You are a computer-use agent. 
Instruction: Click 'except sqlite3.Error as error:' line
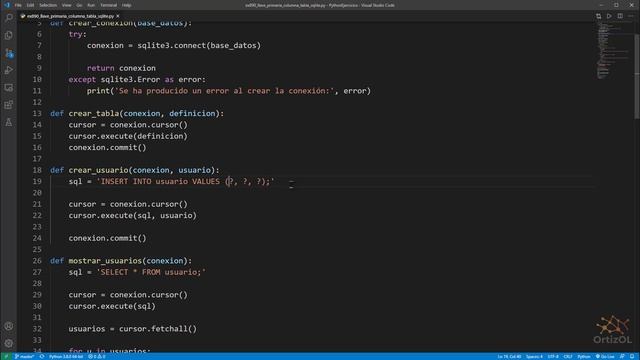[137, 80]
